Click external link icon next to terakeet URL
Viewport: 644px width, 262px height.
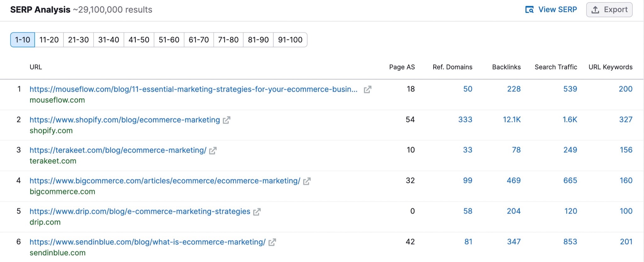(213, 150)
